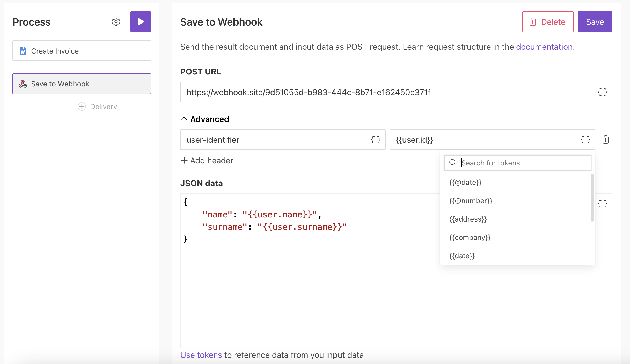Select the Save to Webhook step
Screen dimensions: 630x364
point(82,84)
